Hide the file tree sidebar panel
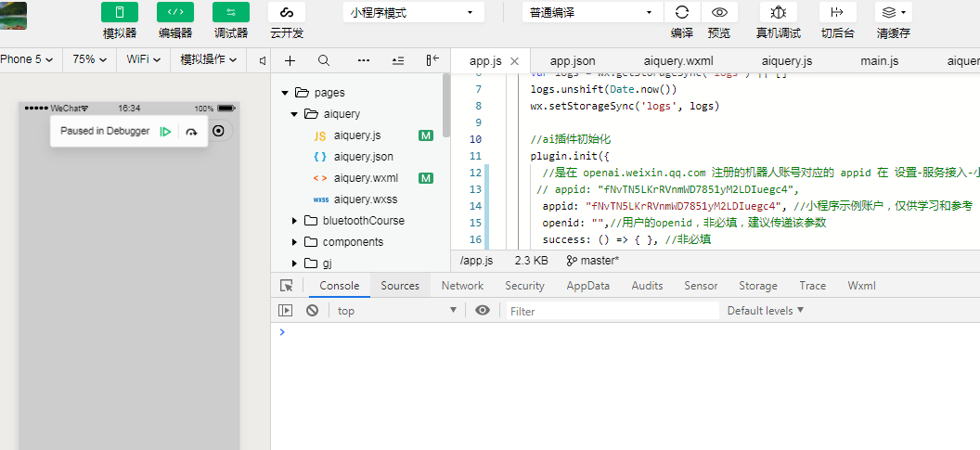This screenshot has width=980, height=450. 432,60
